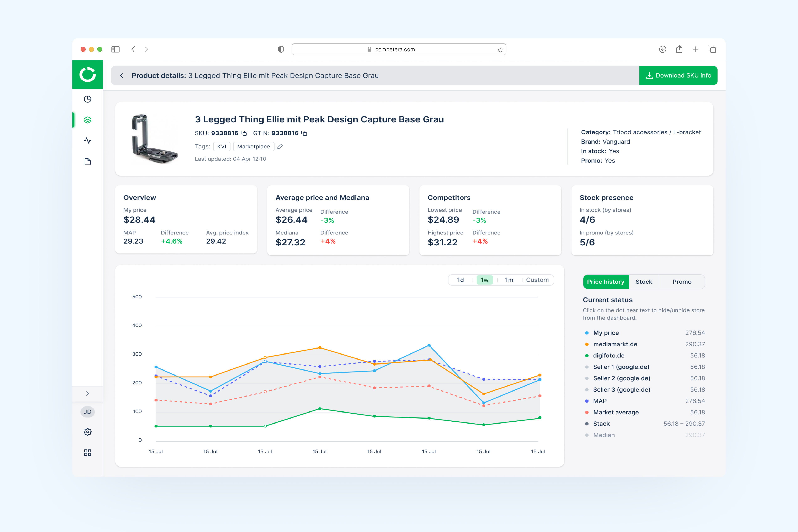
Task: Click the My price value $28.44
Action: pos(139,220)
